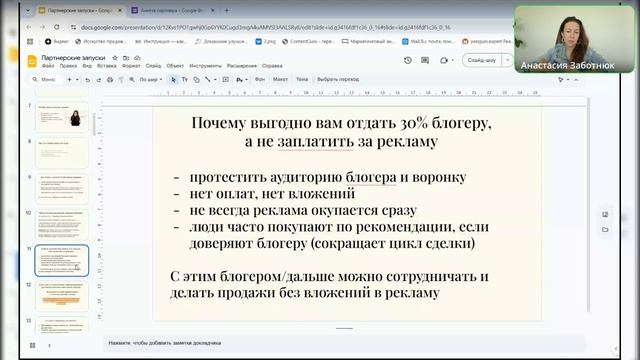The image size is (640, 360).
Task: Select slide 12 thumbnail
Action: point(62,296)
